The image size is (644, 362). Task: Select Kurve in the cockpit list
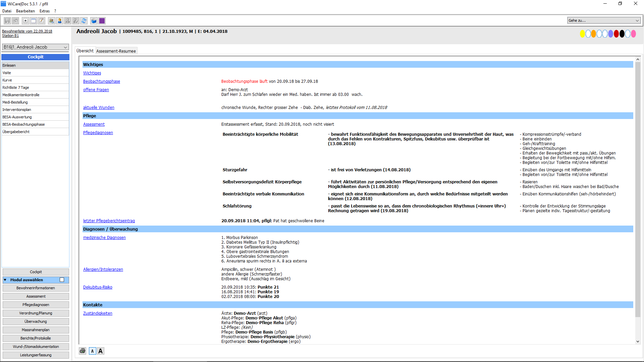35,80
